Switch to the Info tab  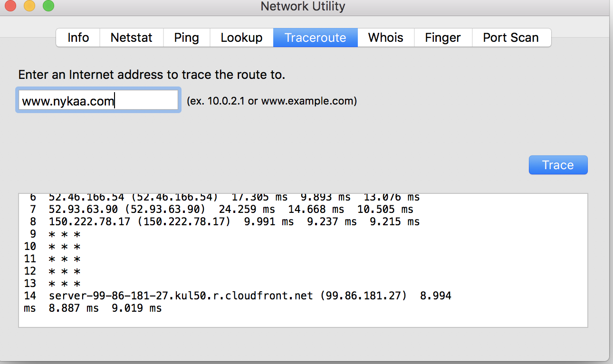[x=78, y=38]
